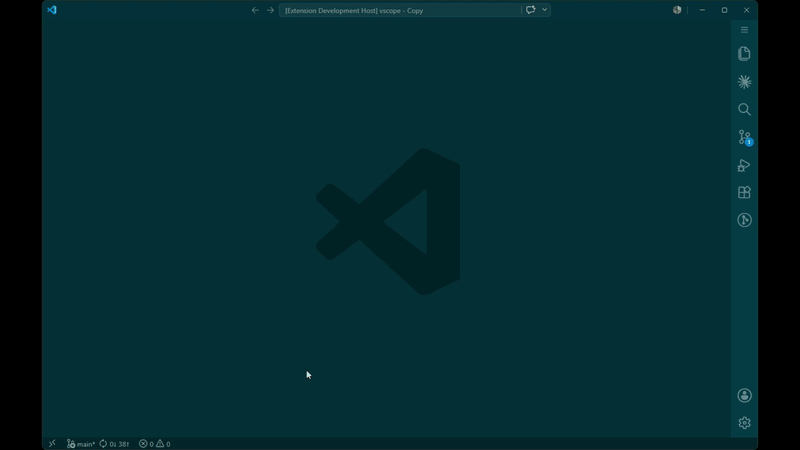Open the Source Control view
Screen dimensions: 800x450
coord(744,137)
